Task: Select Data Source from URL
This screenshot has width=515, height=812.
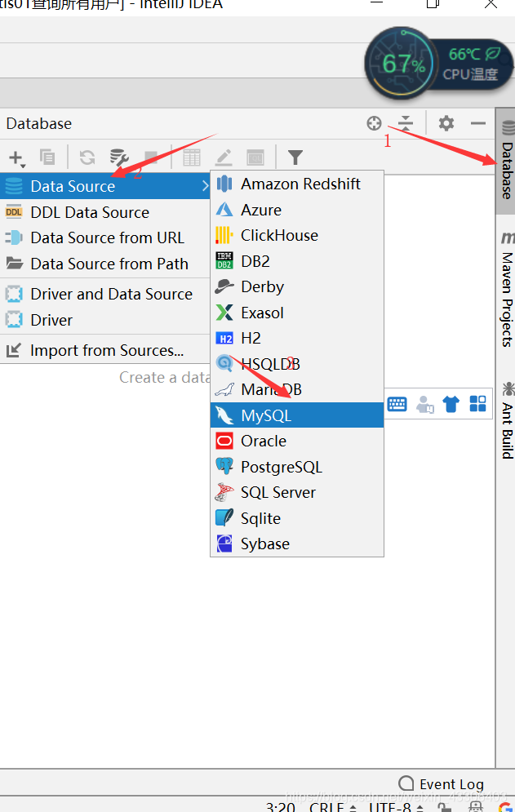Action: (x=104, y=237)
